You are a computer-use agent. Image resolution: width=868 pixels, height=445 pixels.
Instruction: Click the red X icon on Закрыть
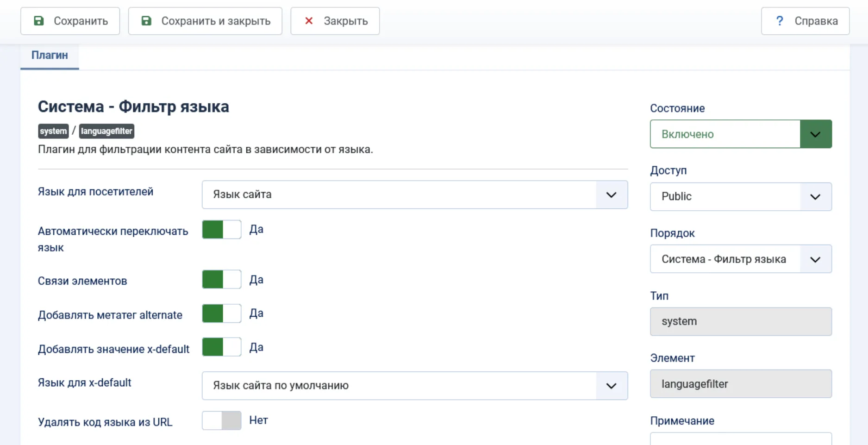309,21
